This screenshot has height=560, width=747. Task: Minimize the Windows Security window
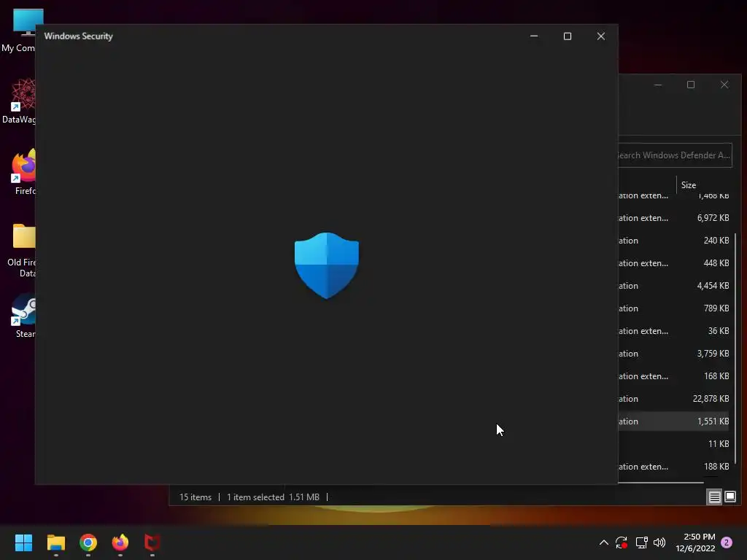tap(534, 36)
